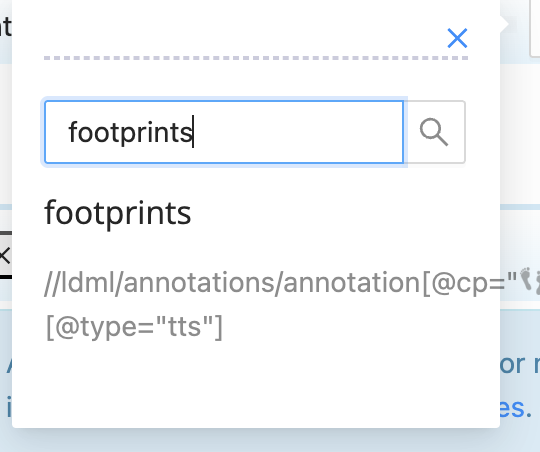Screen dimensions: 540x452
Task: Click the "or" text right of the popup
Action: click(x=512, y=364)
